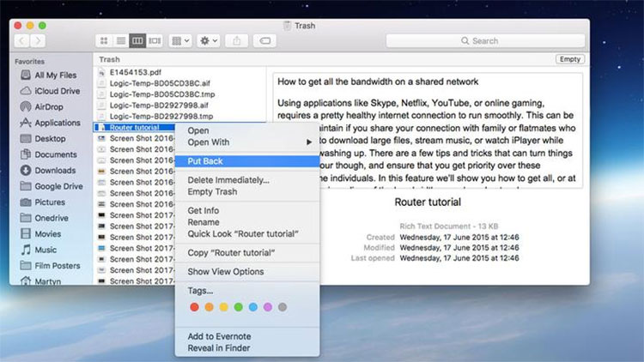Expand the Open With submenu
Image resolution: width=644 pixels, height=362 pixels.
click(x=246, y=142)
